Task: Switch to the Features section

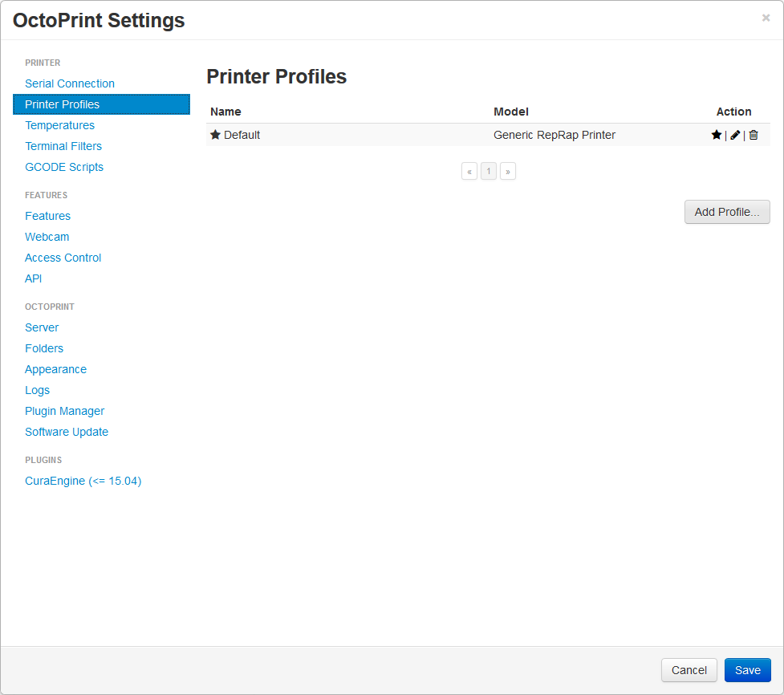Action: pos(47,216)
